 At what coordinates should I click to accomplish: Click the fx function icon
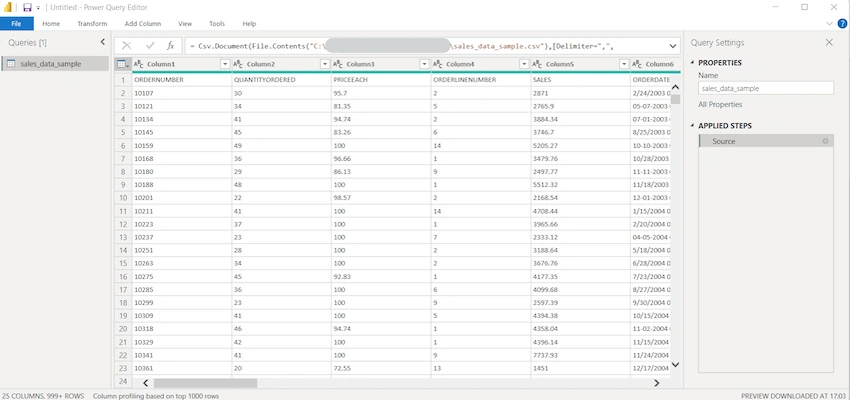tap(170, 46)
